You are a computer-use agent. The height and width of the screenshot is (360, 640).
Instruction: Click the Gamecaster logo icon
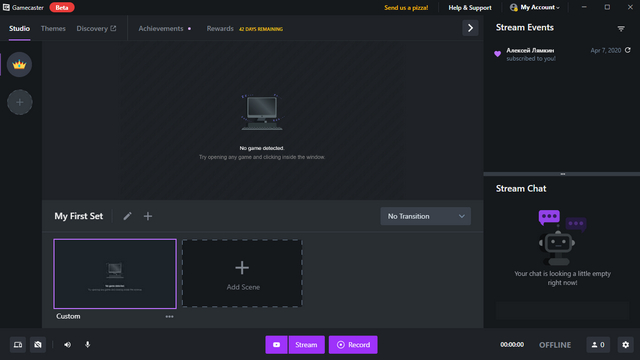coord(6,7)
